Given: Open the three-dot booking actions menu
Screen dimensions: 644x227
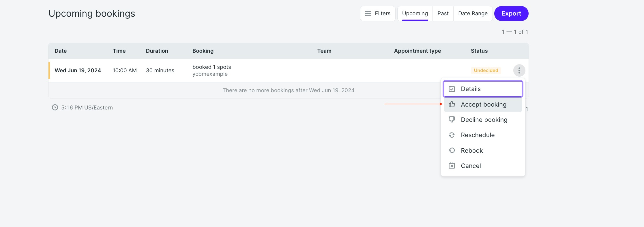Looking at the screenshot, I should (x=519, y=71).
